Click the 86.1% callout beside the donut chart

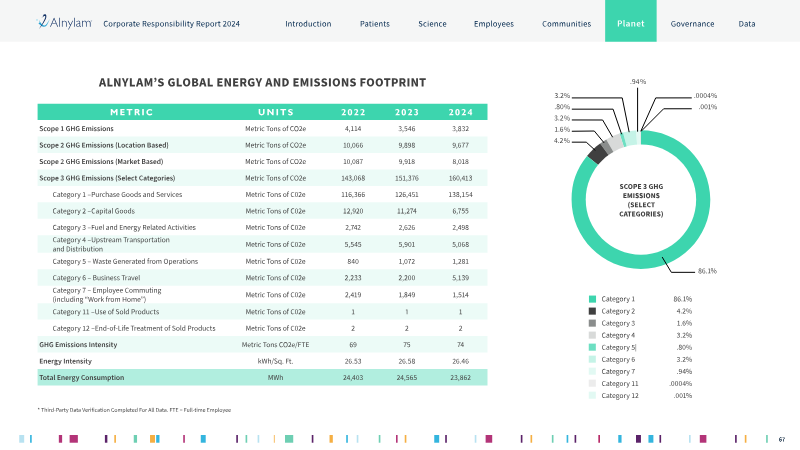pyautogui.click(x=707, y=271)
